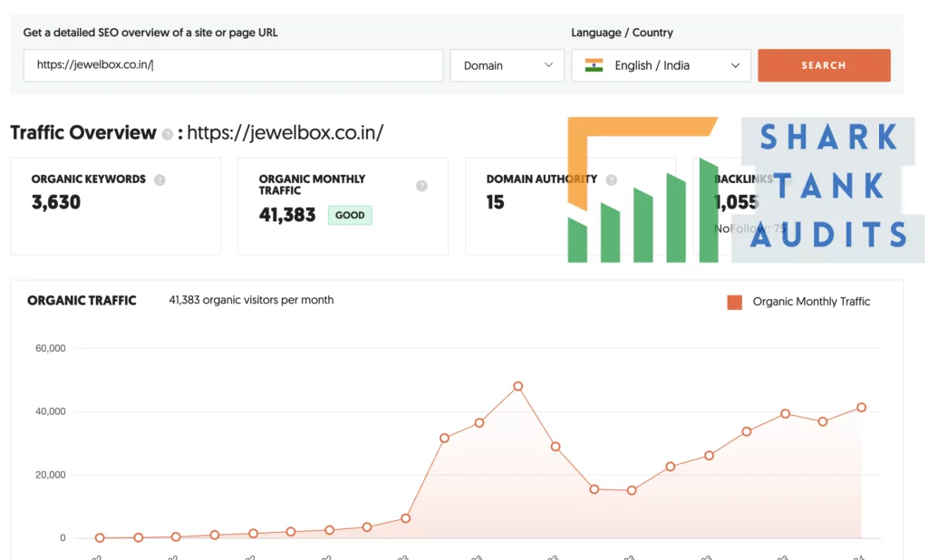Open the Domain dropdown

click(507, 65)
